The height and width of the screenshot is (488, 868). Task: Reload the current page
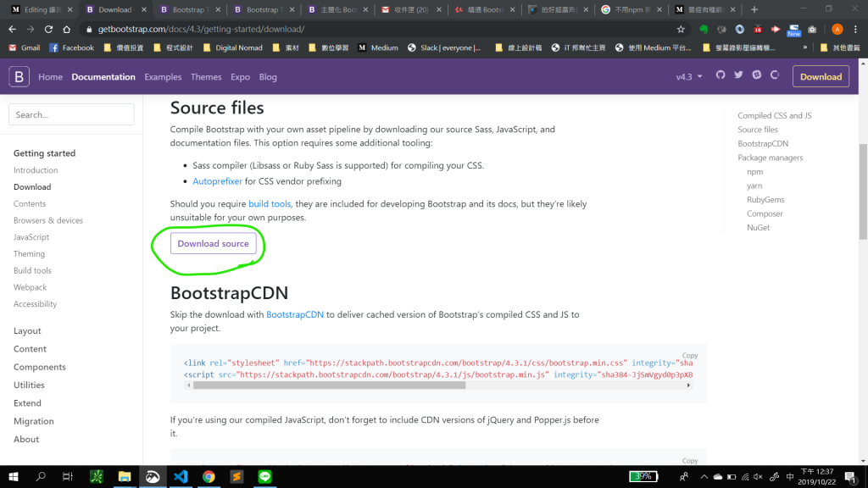click(48, 29)
